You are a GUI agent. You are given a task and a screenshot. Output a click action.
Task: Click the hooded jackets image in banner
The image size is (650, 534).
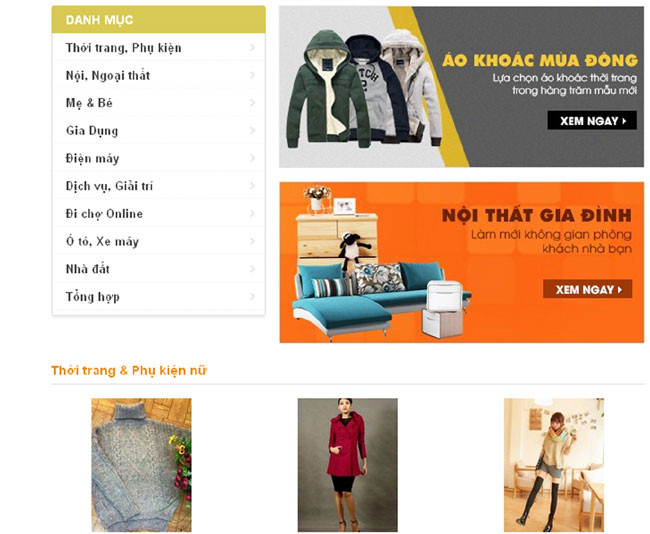coord(363,89)
